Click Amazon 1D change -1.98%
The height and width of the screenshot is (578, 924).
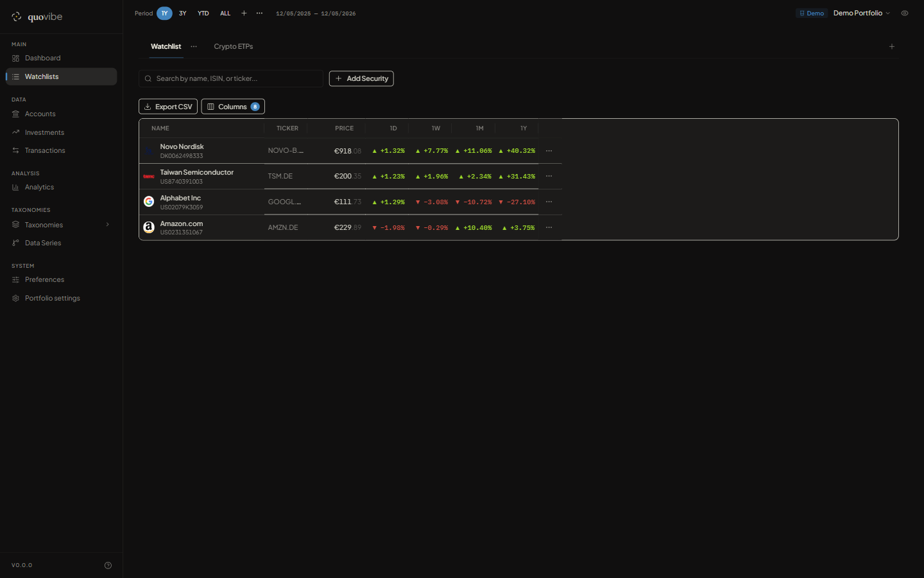pos(389,227)
